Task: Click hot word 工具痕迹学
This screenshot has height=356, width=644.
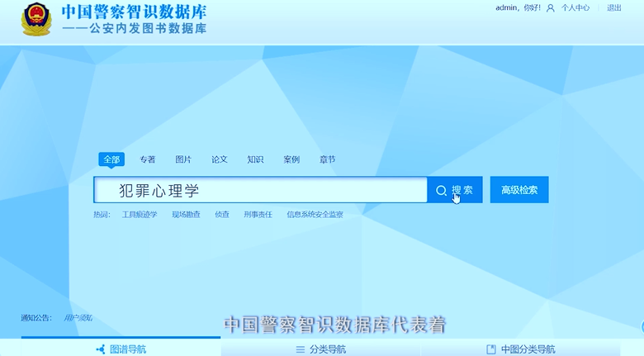Action: pos(140,214)
